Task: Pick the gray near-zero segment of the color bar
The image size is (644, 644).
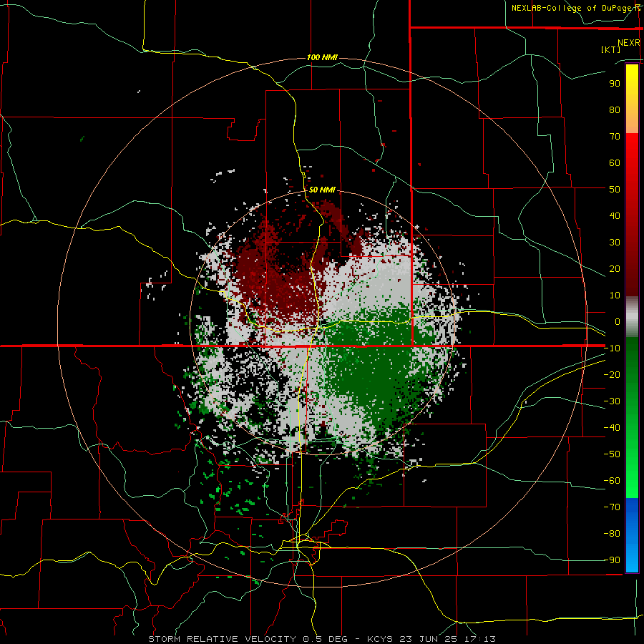Action: pyautogui.click(x=632, y=317)
